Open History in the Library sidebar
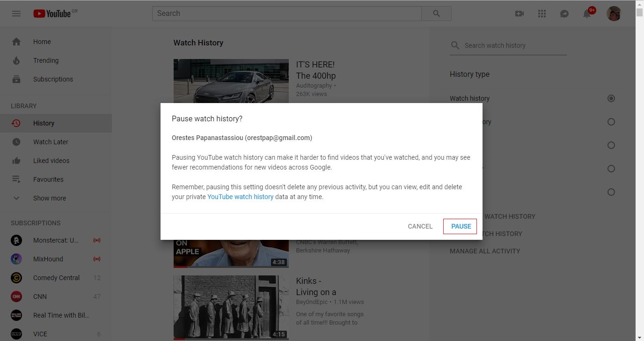Image resolution: width=644 pixels, height=341 pixels. [56, 123]
